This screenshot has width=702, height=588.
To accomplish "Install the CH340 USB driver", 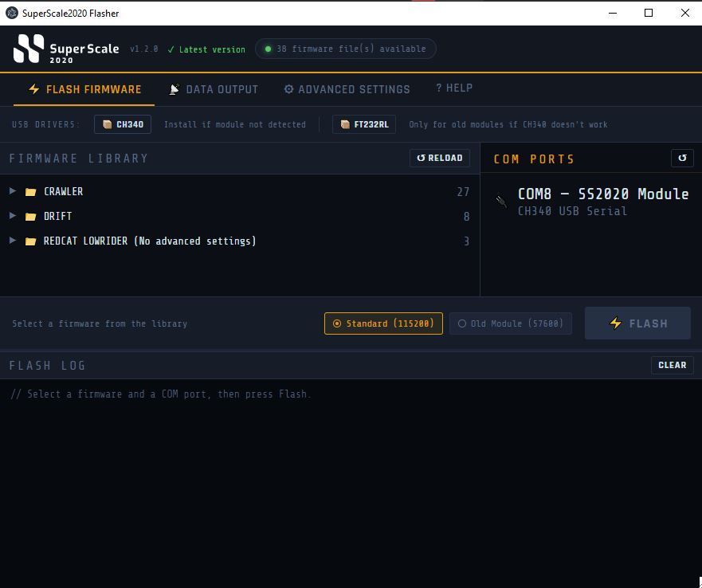I will tap(123, 124).
